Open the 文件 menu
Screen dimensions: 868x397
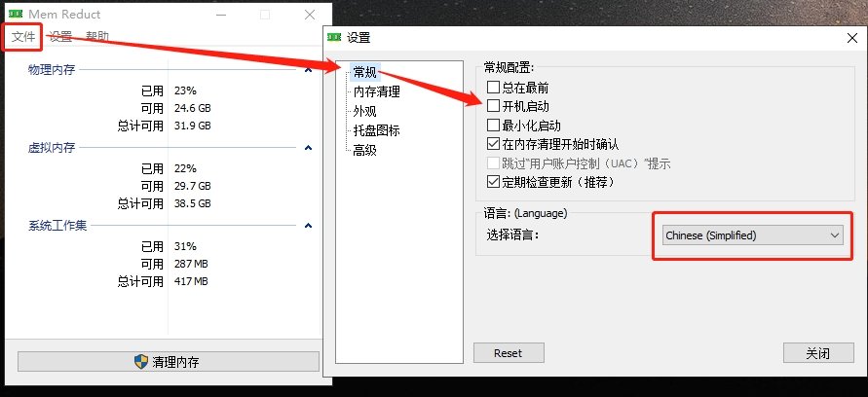click(23, 37)
